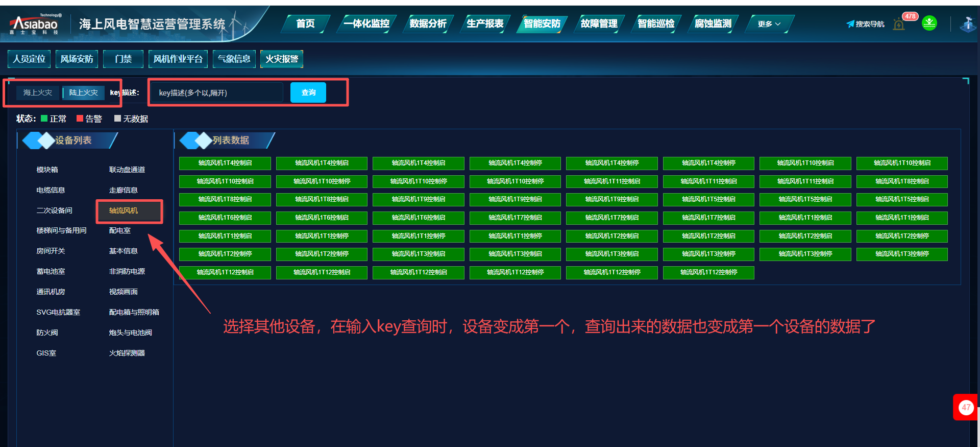Click the wind turbine icon at top right
Screen dimensions: 980x447
pyautogui.click(x=968, y=23)
